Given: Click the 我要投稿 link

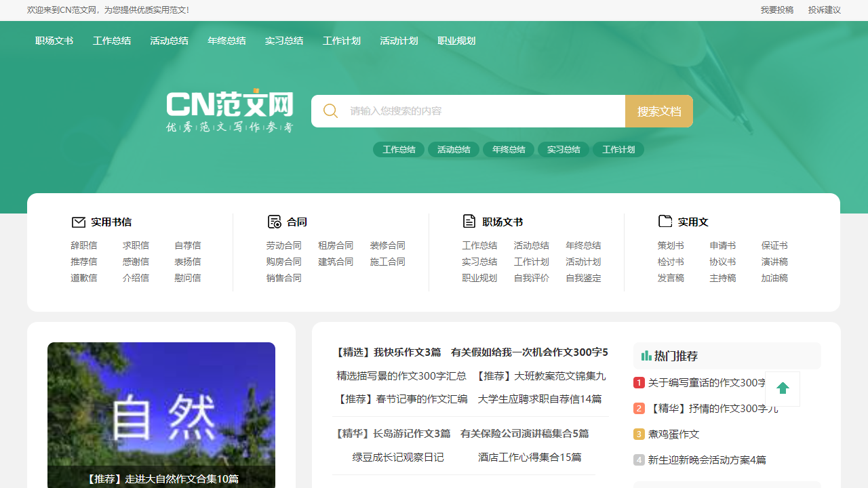Looking at the screenshot, I should (777, 10).
